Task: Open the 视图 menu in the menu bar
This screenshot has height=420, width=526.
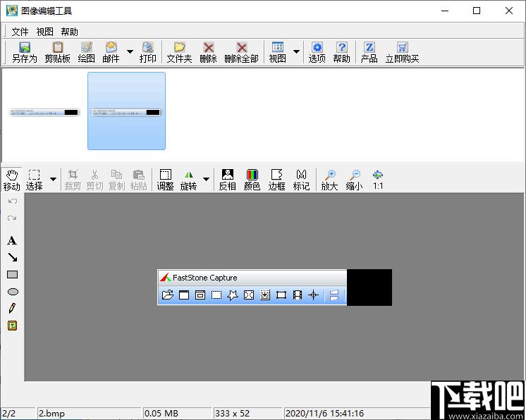Action: coord(44,32)
